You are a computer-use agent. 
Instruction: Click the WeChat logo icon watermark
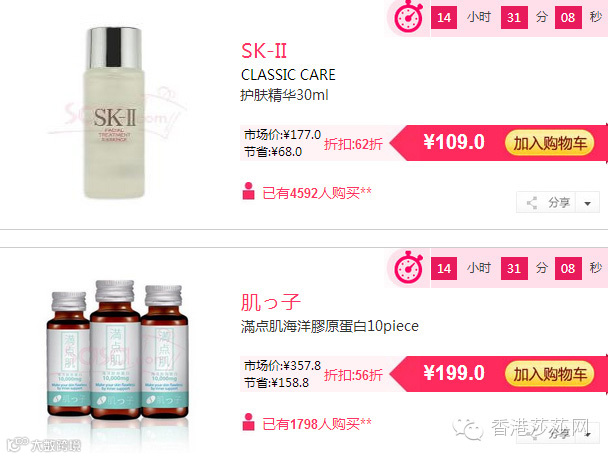point(468,429)
